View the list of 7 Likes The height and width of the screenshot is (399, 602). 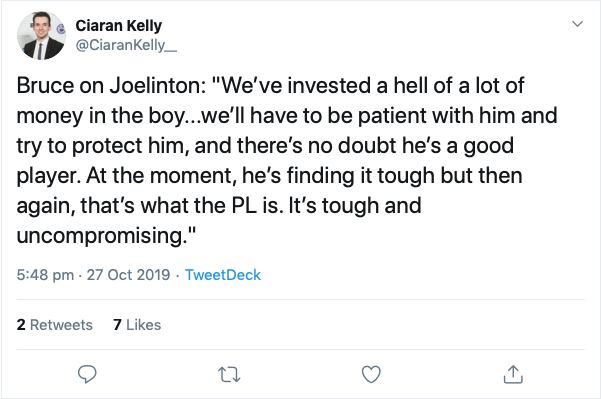(137, 325)
